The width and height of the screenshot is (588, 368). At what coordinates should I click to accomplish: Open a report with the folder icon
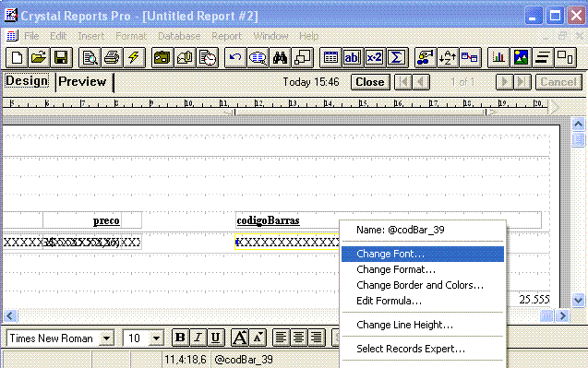39,58
